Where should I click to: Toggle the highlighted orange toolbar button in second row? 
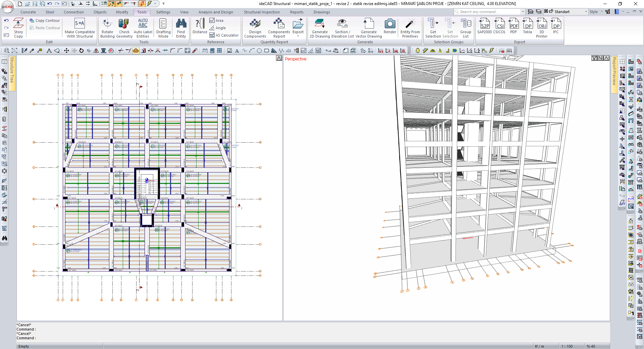click(136, 51)
